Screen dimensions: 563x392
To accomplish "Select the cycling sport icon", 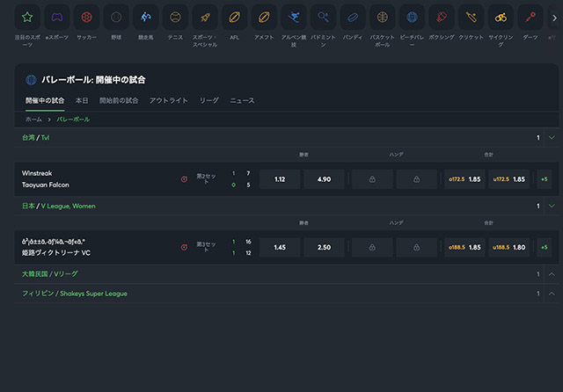I will [x=500, y=17].
